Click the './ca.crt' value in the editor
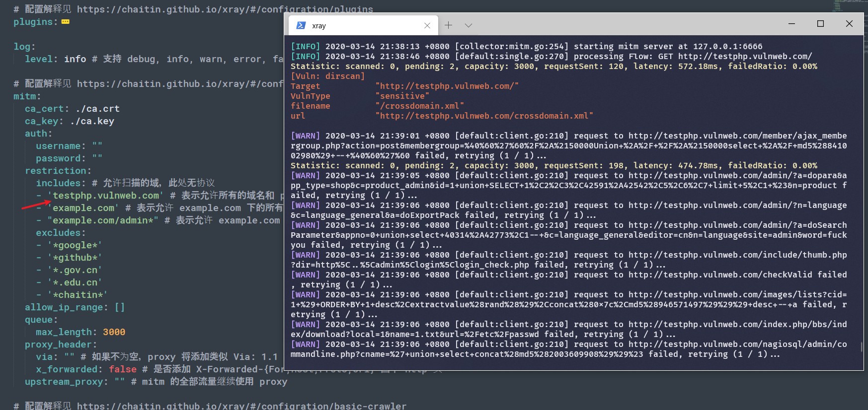Viewport: 868px width, 410px height. click(97, 109)
